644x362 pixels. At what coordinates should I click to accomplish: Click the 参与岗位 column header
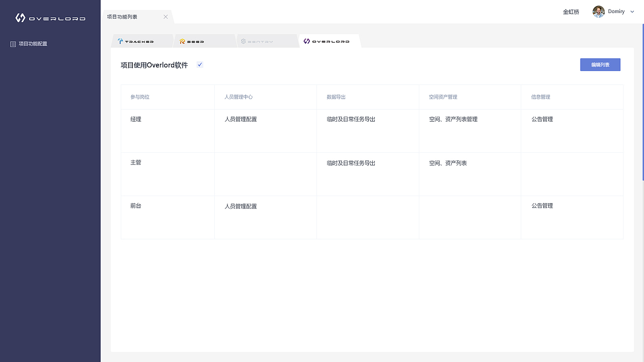[139, 97]
